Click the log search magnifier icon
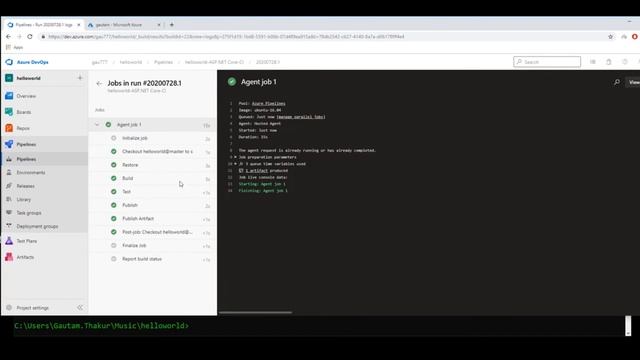Screen dimensions: 640x360 pyautogui.click(x=617, y=82)
